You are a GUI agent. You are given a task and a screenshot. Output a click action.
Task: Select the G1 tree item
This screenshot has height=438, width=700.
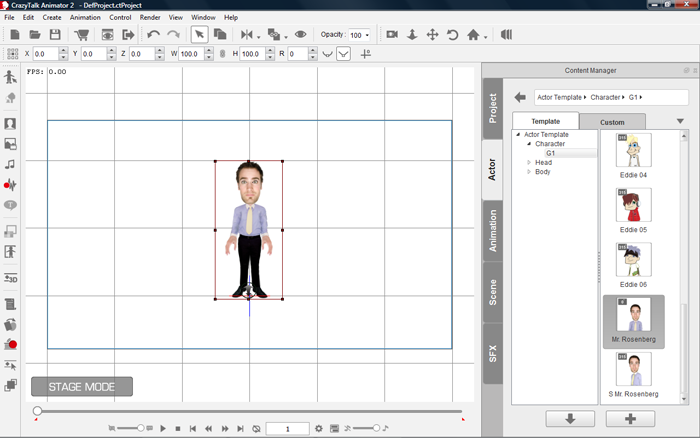point(550,153)
